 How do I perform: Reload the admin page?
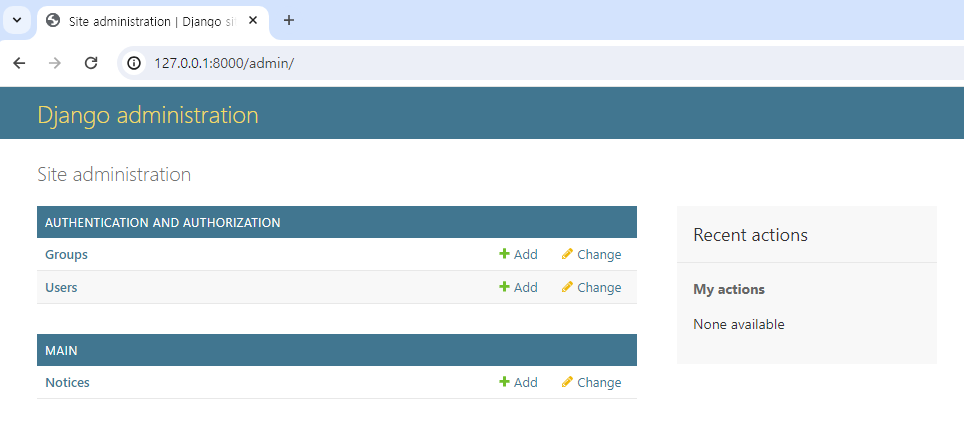(91, 63)
